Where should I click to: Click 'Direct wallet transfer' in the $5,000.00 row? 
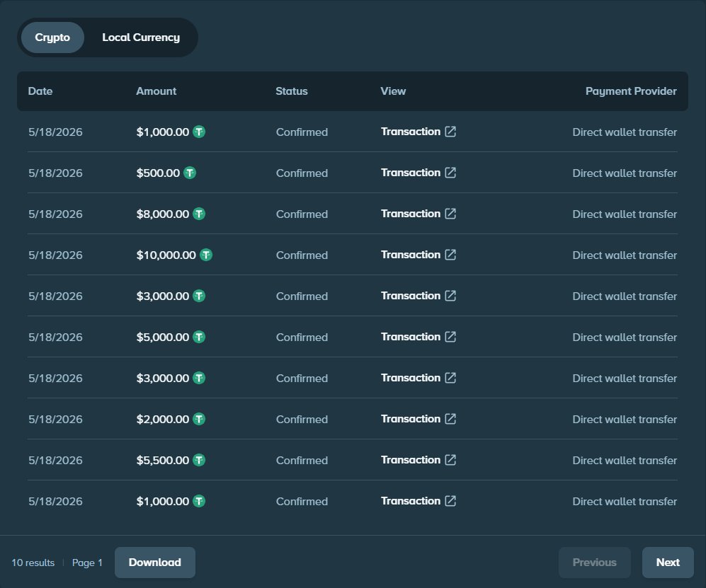pyautogui.click(x=625, y=338)
